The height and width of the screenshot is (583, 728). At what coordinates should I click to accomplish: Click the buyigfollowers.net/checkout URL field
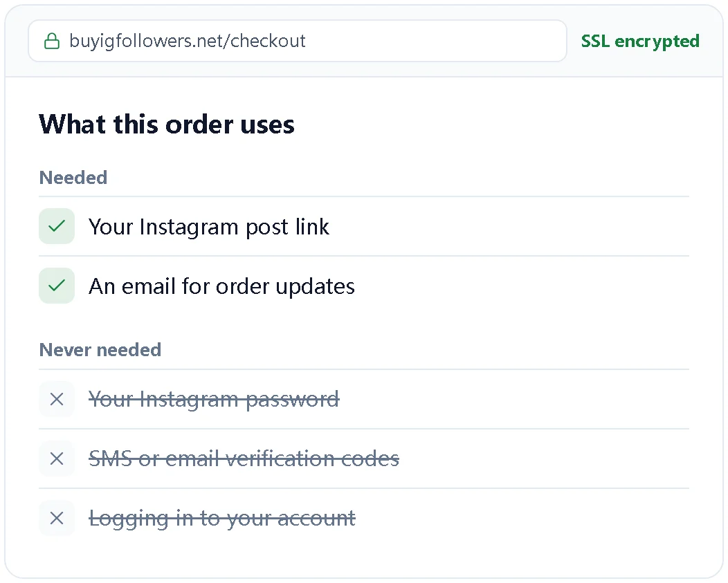tap(297, 41)
